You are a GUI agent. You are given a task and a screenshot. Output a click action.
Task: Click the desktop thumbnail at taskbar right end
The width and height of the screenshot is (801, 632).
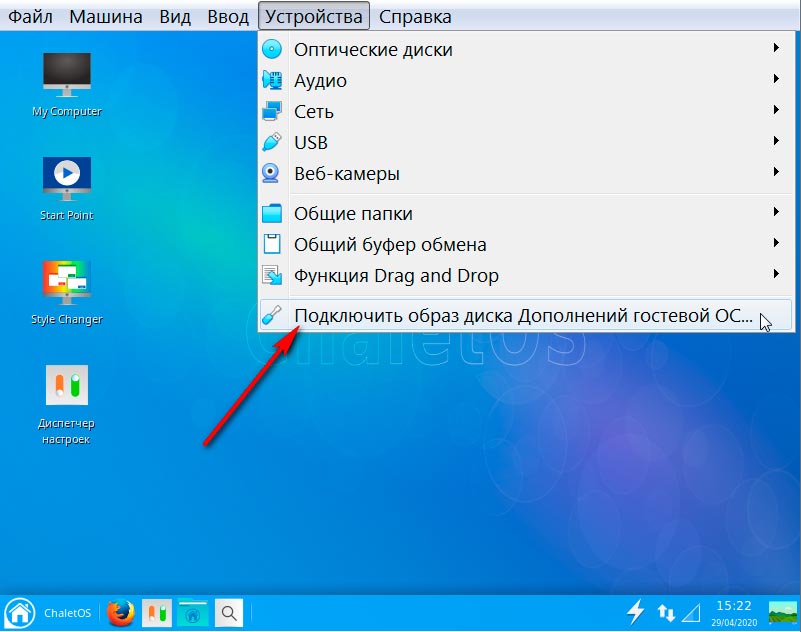(x=782, y=612)
